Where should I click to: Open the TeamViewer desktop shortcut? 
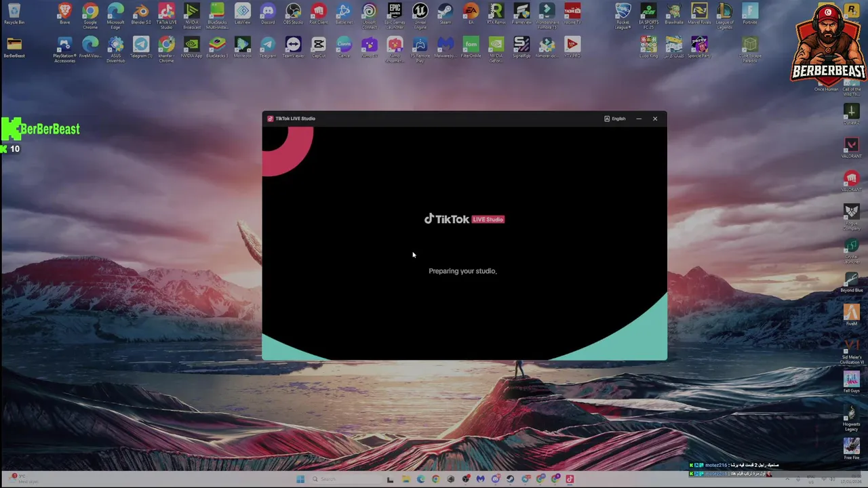pyautogui.click(x=293, y=47)
